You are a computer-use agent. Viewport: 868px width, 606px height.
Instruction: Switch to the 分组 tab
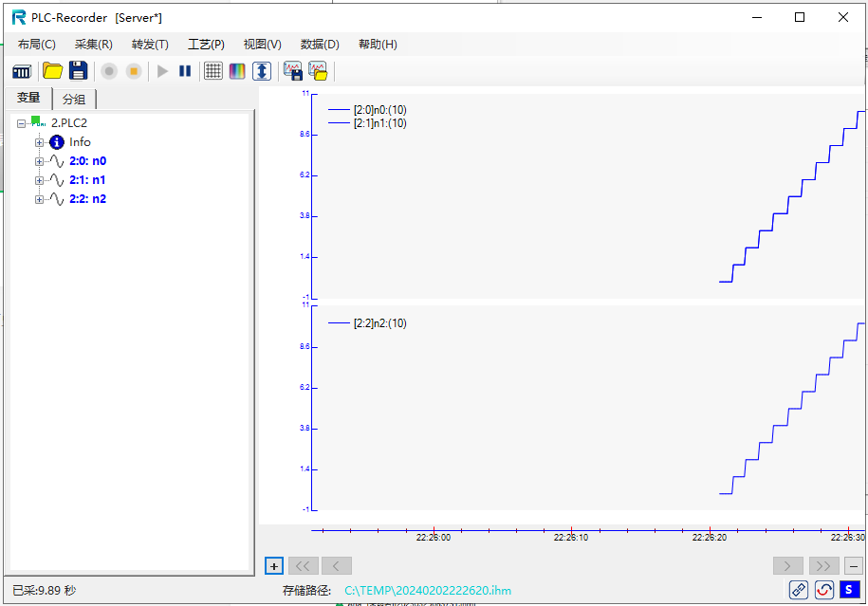pos(74,99)
